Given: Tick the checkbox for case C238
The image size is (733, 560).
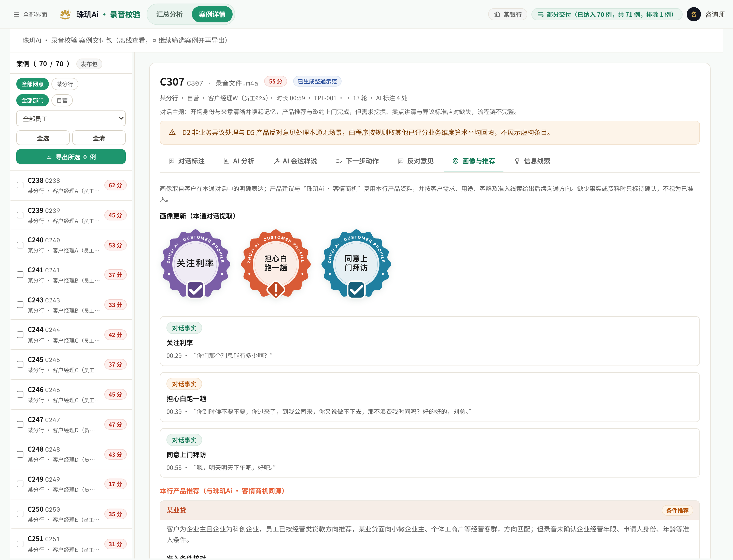Looking at the screenshot, I should point(20,185).
